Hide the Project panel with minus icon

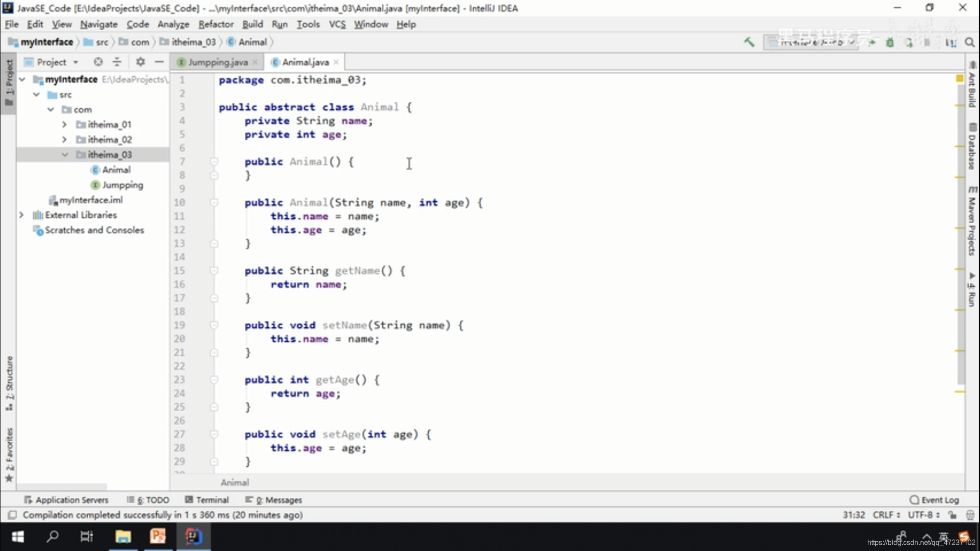pyautogui.click(x=159, y=62)
